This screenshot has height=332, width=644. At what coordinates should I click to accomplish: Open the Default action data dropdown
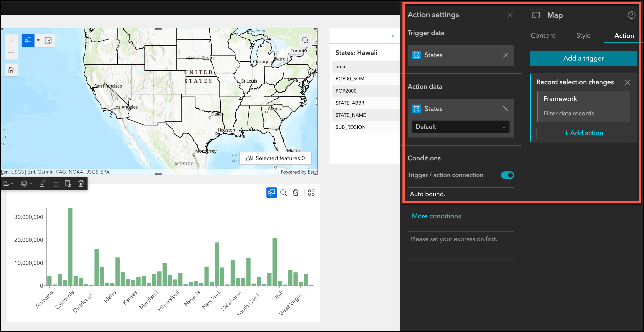460,127
